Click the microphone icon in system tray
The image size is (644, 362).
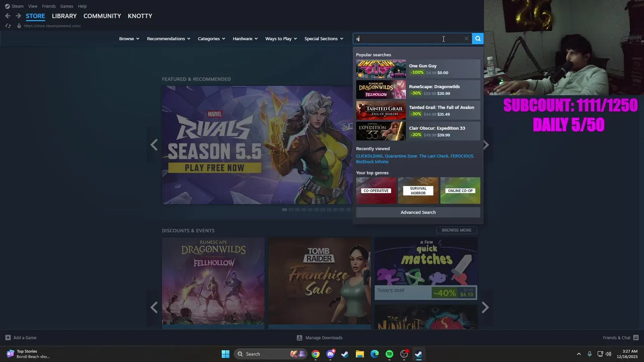pos(589,354)
